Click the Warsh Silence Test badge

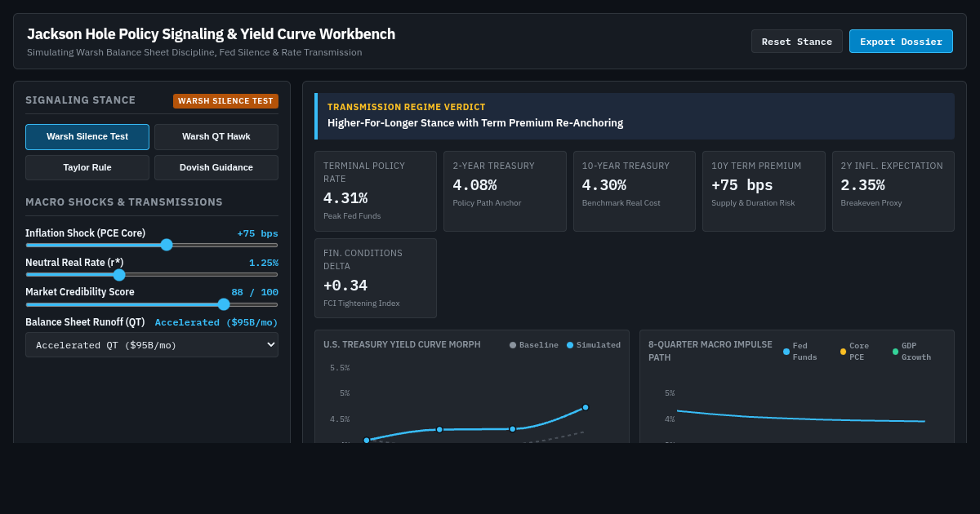coord(225,101)
